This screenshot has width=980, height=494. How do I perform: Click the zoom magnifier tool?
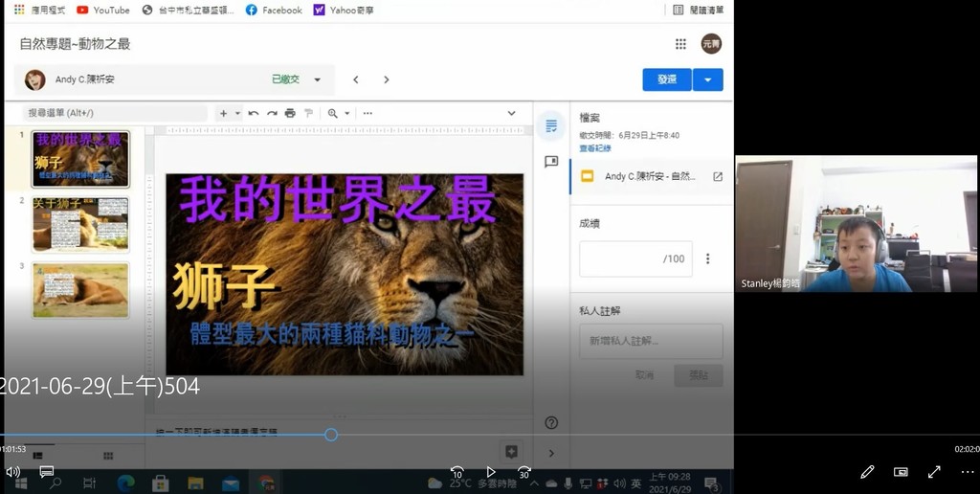[332, 113]
